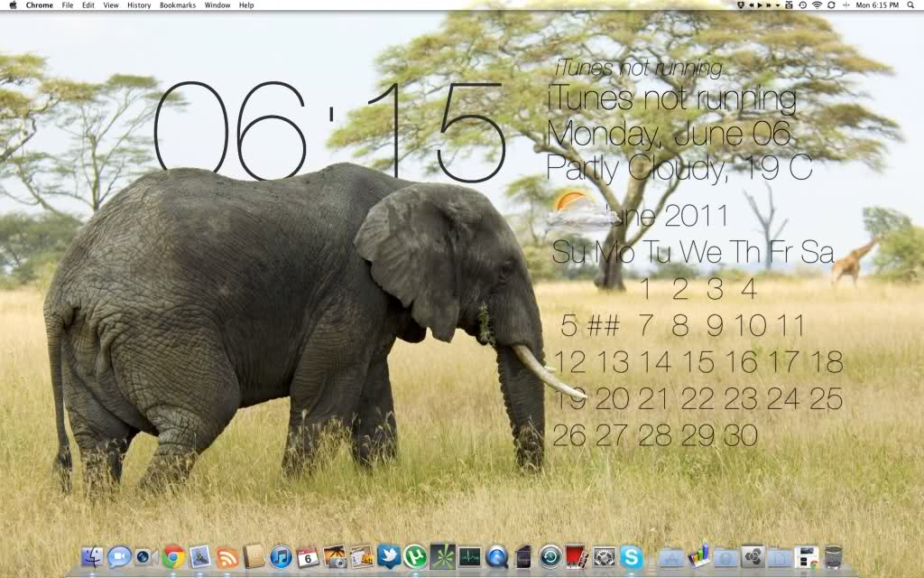Open the Bookmarks menu
Image resolution: width=924 pixels, height=578 pixels.
[178, 5]
